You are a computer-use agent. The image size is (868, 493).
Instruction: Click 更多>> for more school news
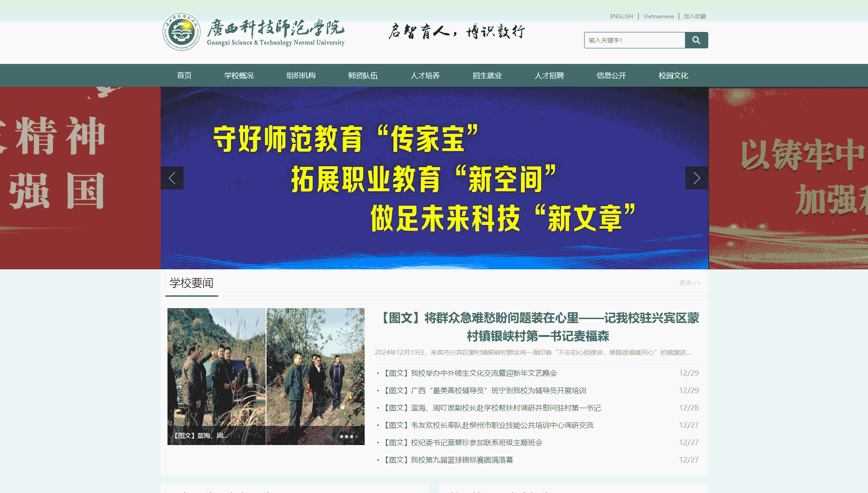690,283
